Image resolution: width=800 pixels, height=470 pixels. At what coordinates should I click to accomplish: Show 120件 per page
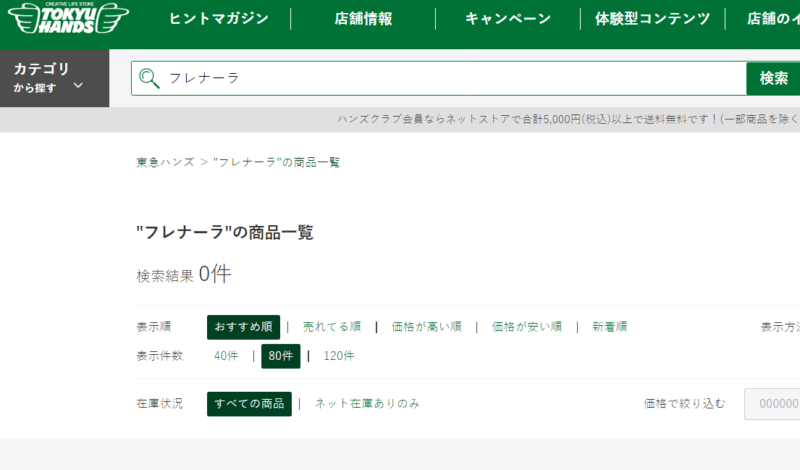[x=339, y=356]
